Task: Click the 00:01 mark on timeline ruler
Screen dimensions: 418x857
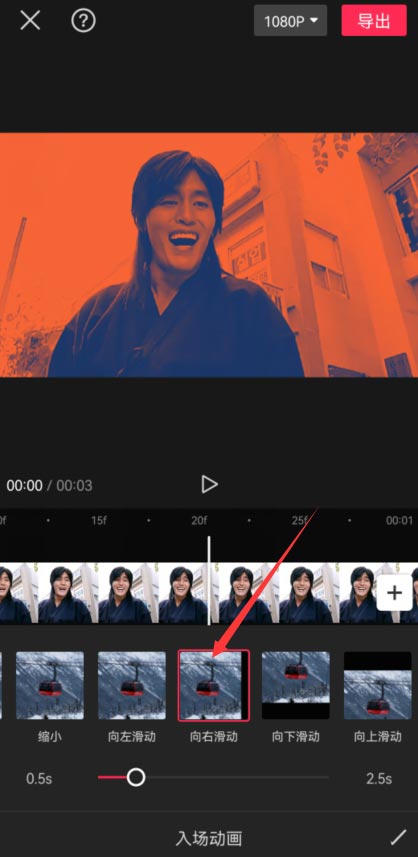Action: point(399,520)
